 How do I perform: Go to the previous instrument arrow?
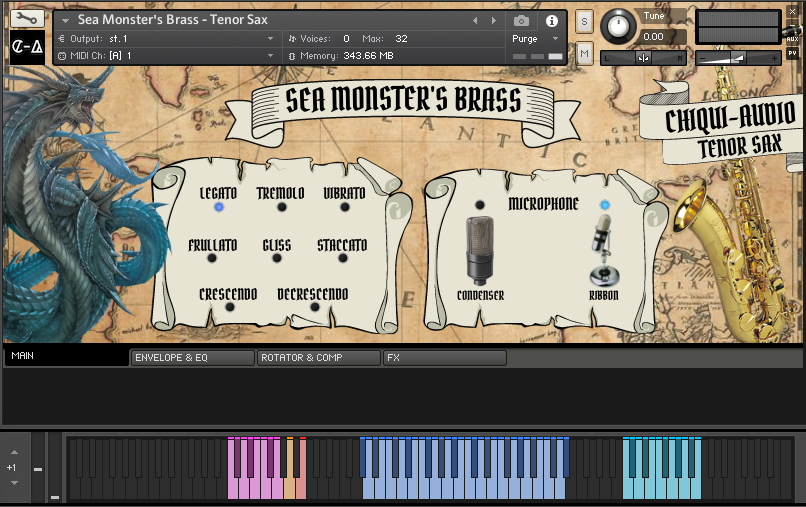click(x=475, y=20)
